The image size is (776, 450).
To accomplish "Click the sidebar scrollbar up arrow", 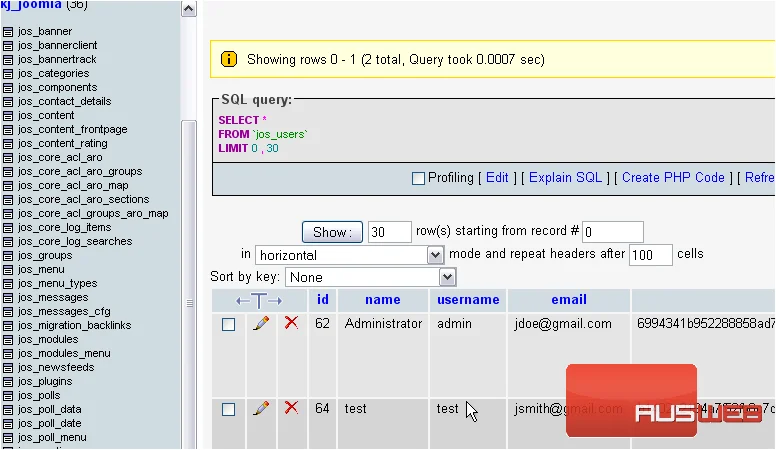I will click(x=189, y=8).
